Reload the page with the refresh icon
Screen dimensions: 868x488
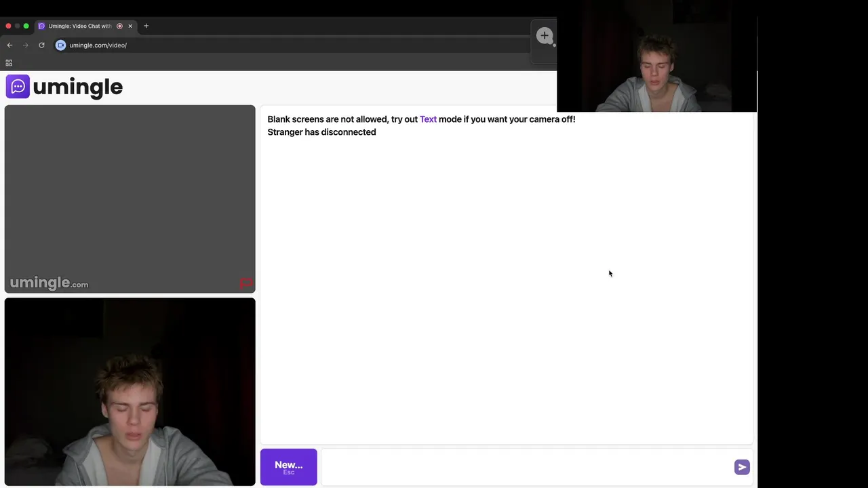[41, 45]
